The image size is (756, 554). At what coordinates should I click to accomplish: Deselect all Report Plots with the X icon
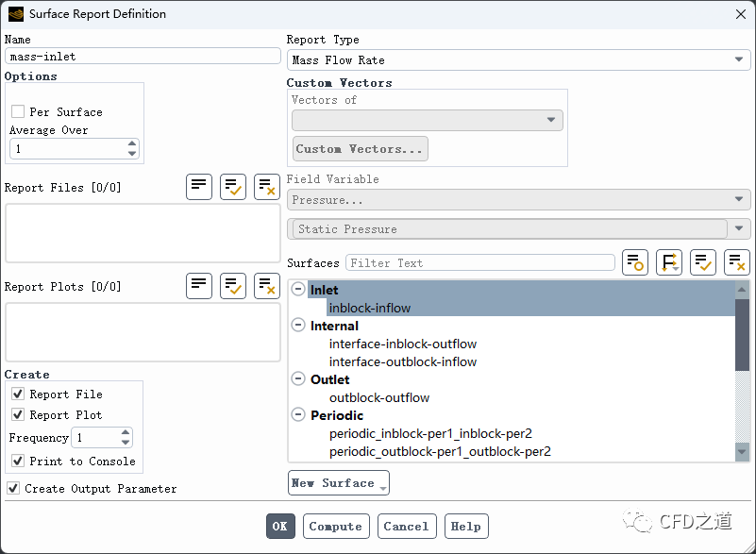coord(266,286)
